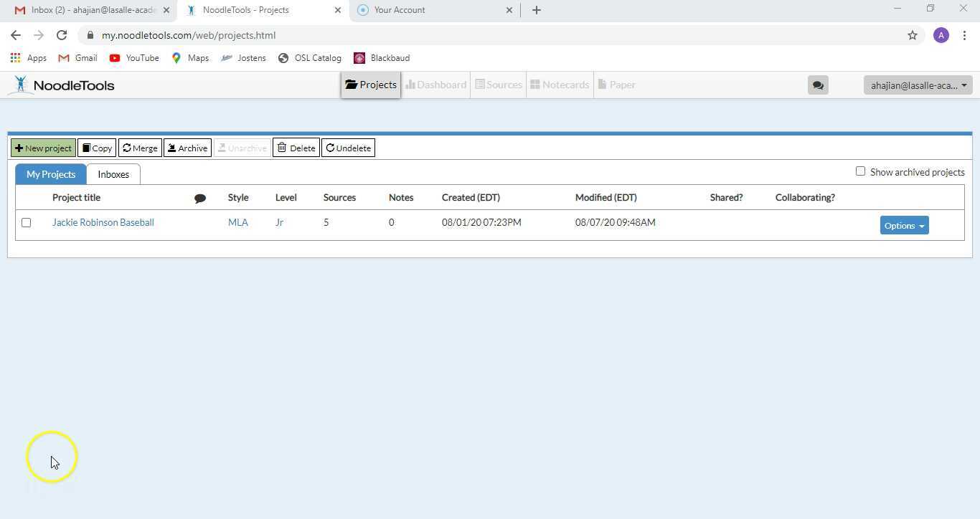Open the Chrome three-dot menu
The image size is (980, 519).
964,35
